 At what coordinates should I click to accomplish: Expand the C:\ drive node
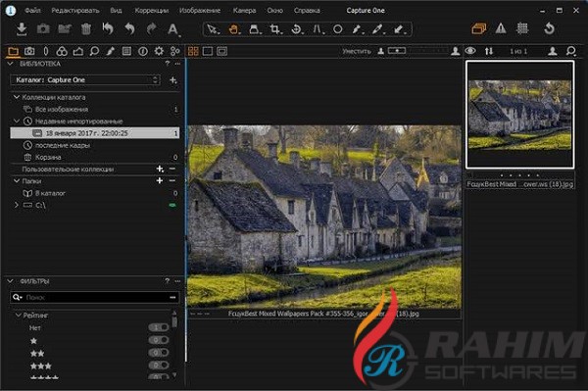17,205
